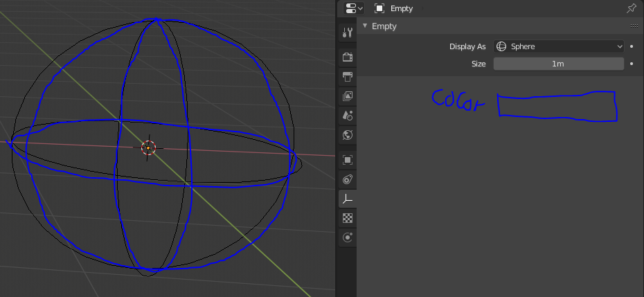Open the Scene properties tab
This screenshot has height=297, width=644.
[x=348, y=116]
